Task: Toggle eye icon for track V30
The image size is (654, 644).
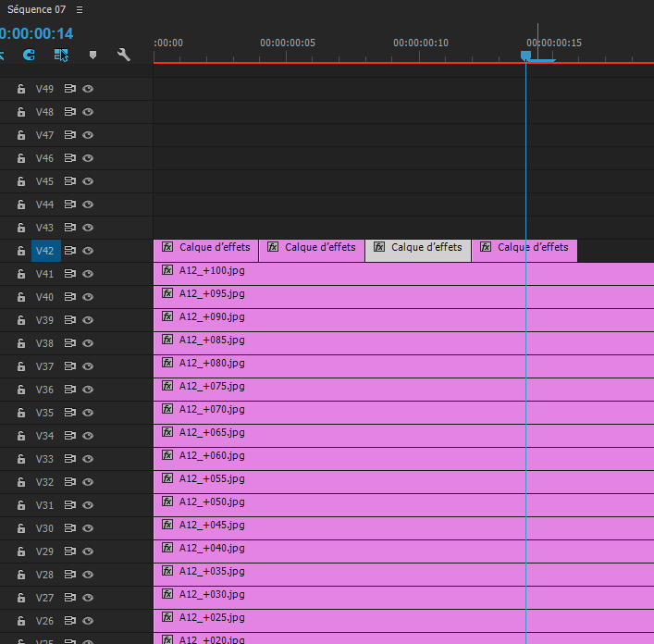Action: 88,528
